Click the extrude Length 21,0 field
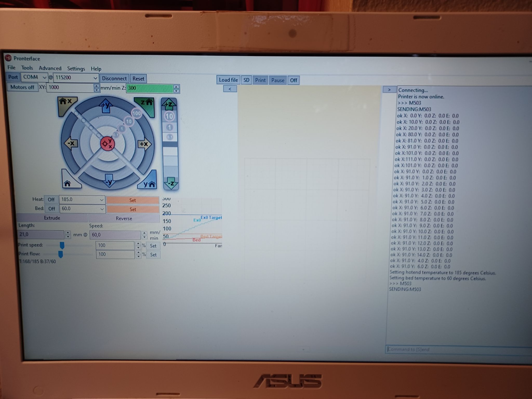Image resolution: width=532 pixels, height=399 pixels. click(41, 234)
